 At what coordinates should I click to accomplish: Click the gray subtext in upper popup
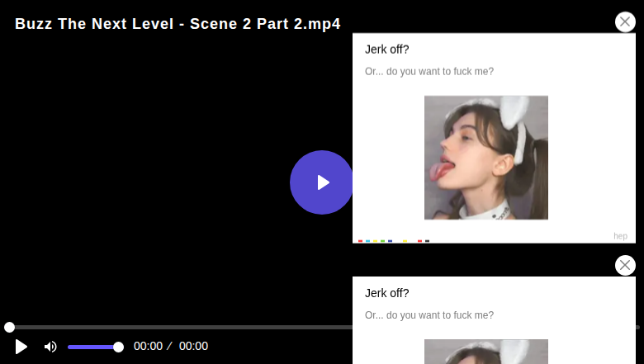429,72
